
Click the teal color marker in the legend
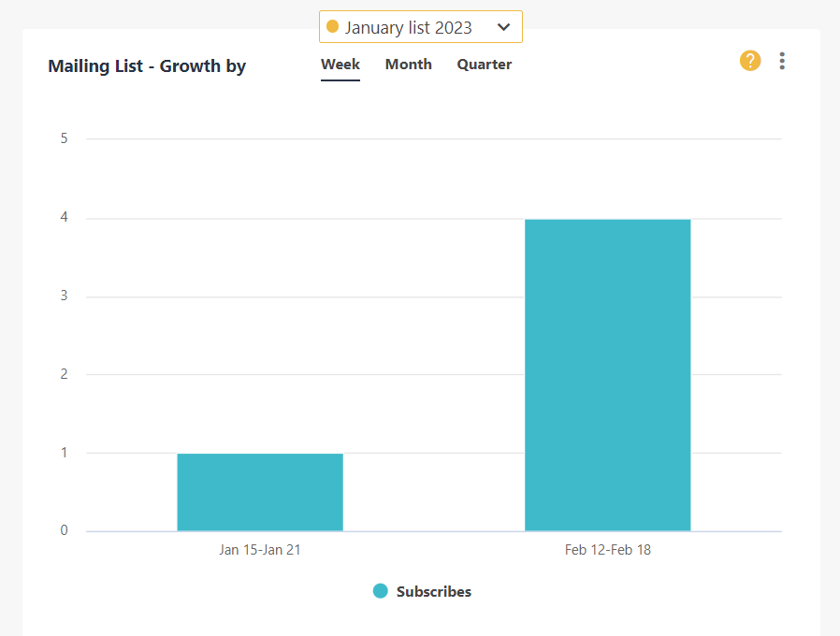tap(380, 591)
